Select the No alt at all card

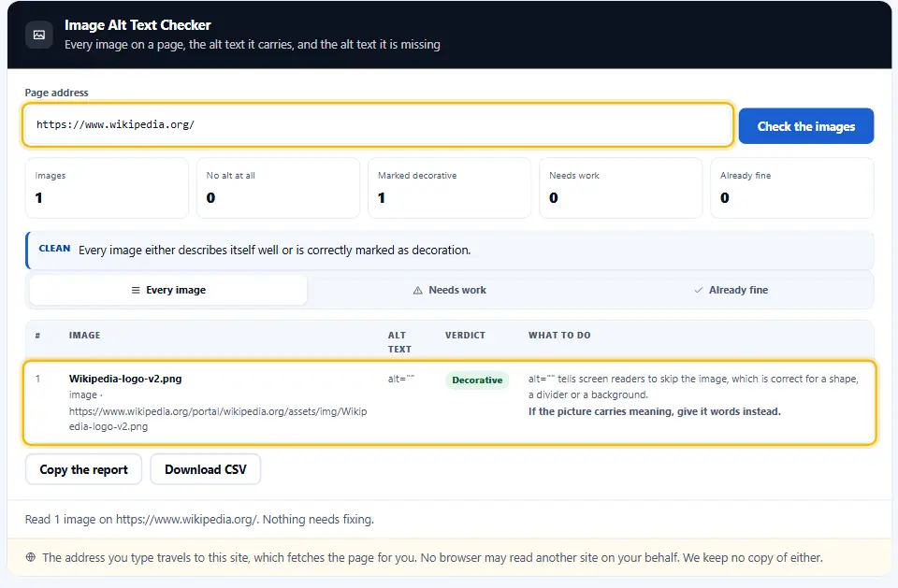(x=279, y=188)
